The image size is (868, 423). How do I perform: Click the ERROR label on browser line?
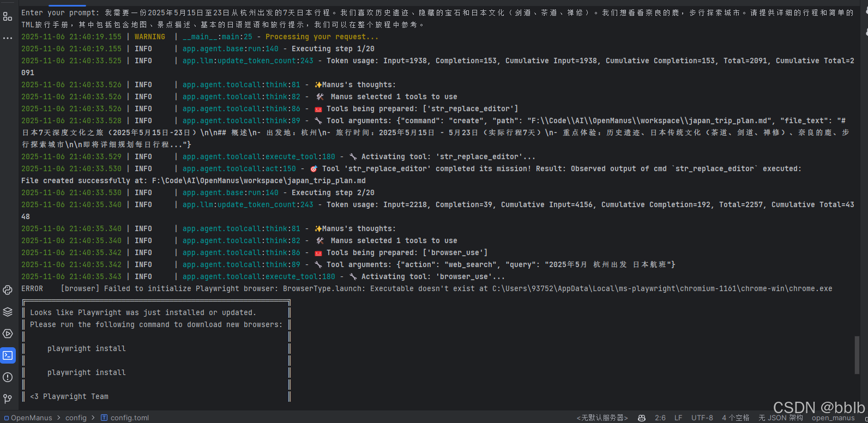pyautogui.click(x=32, y=288)
